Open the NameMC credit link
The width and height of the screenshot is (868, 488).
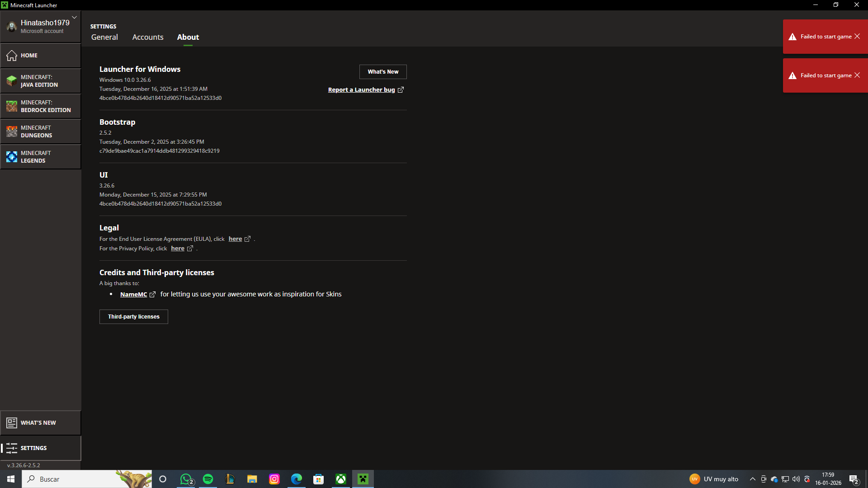point(133,295)
